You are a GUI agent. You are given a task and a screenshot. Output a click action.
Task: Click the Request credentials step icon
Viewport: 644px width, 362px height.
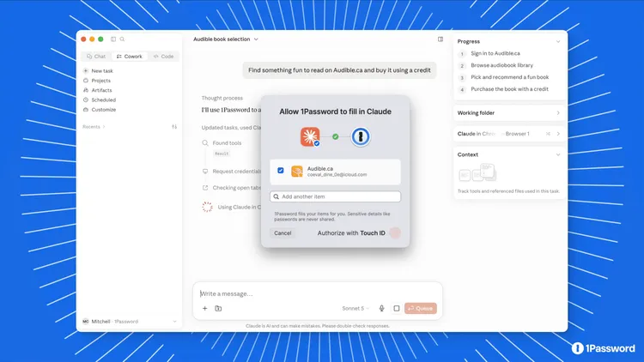(x=205, y=172)
